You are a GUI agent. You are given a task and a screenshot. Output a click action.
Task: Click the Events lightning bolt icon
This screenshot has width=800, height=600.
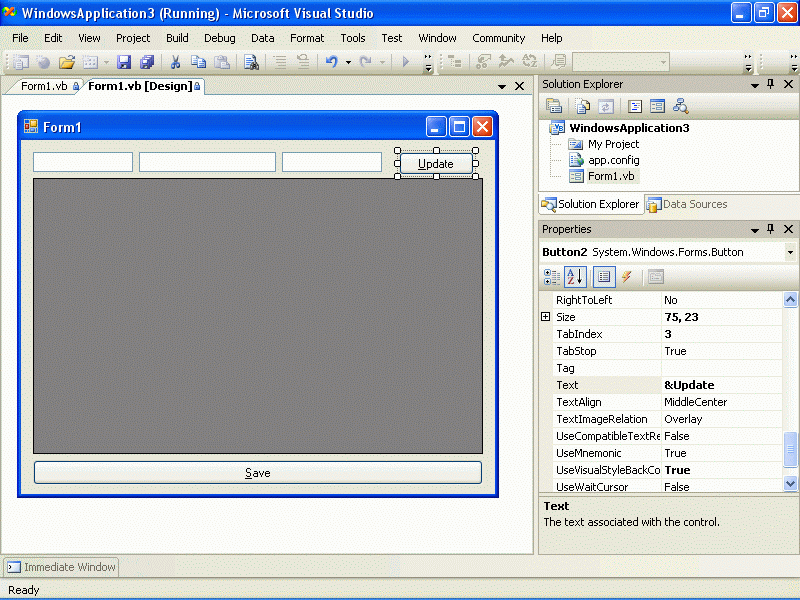[x=627, y=277]
